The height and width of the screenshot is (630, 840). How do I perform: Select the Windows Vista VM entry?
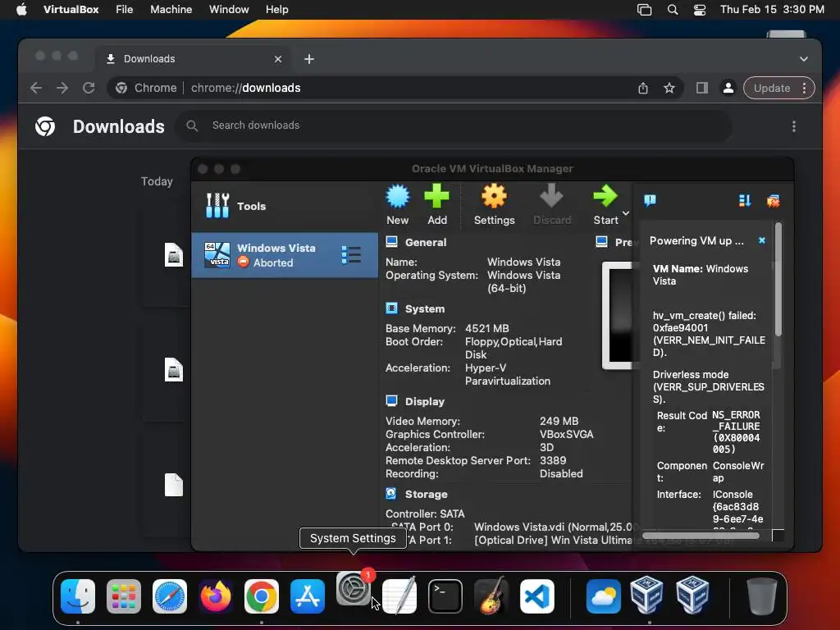pyautogui.click(x=285, y=255)
